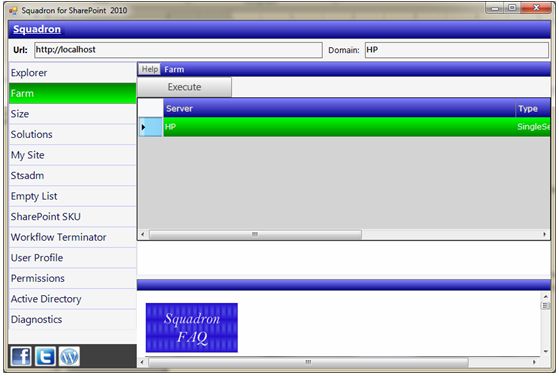The height and width of the screenshot is (376, 559).
Task: Click the grid's scroll left arrow
Action: 143,235
